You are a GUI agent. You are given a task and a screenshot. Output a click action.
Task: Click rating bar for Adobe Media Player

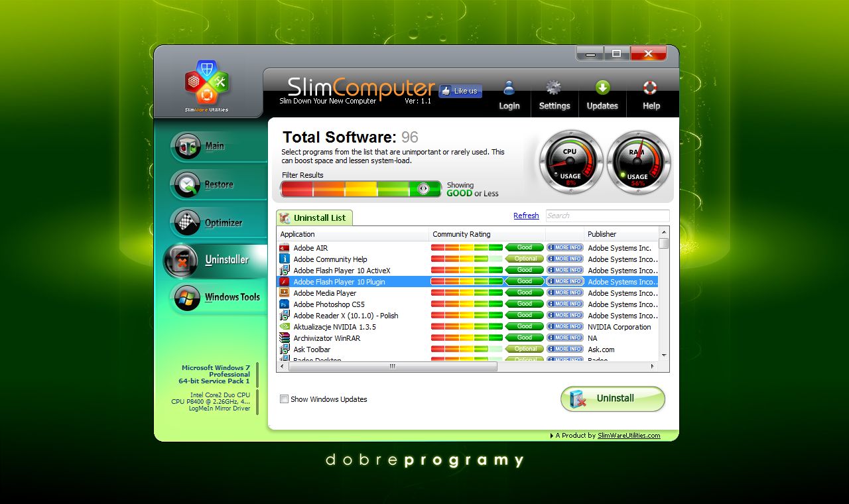coord(467,292)
